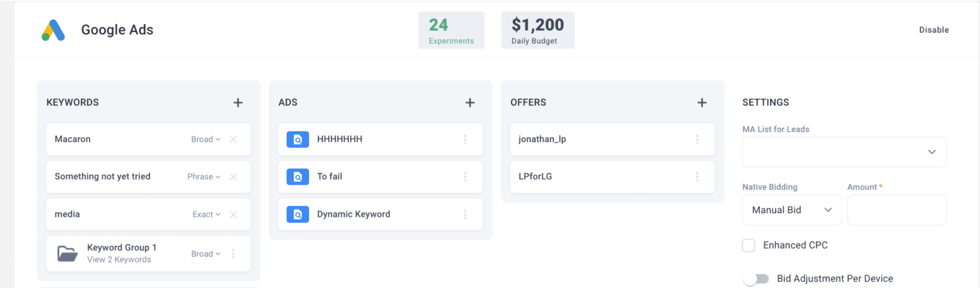Click into the Amount input field
The height and width of the screenshot is (288, 980).
click(x=897, y=210)
